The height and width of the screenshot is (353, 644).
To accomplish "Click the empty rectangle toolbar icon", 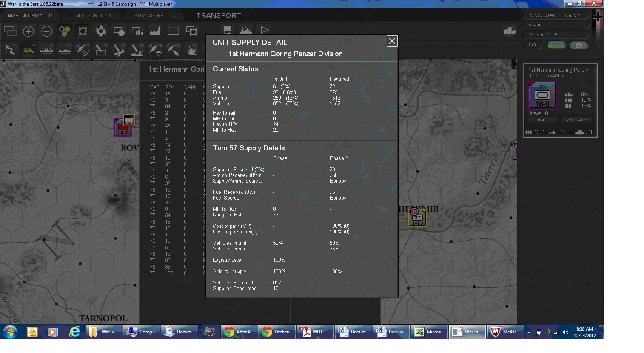I will coord(173,31).
